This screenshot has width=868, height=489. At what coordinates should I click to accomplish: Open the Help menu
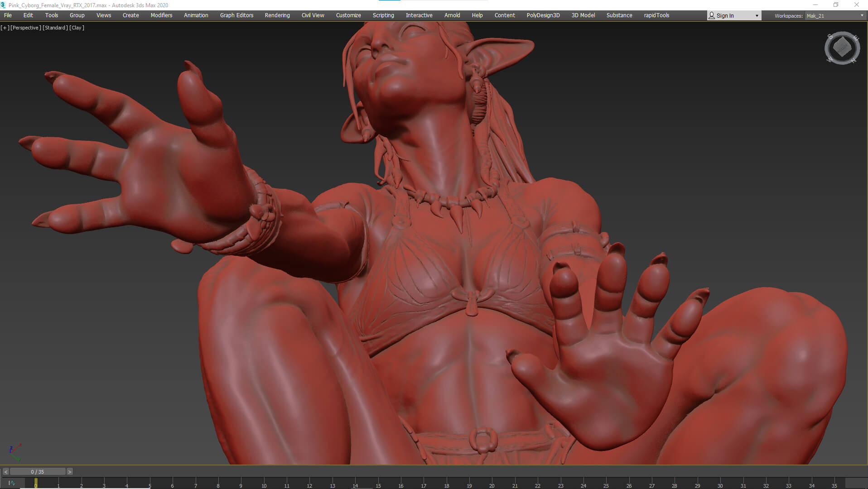point(477,15)
